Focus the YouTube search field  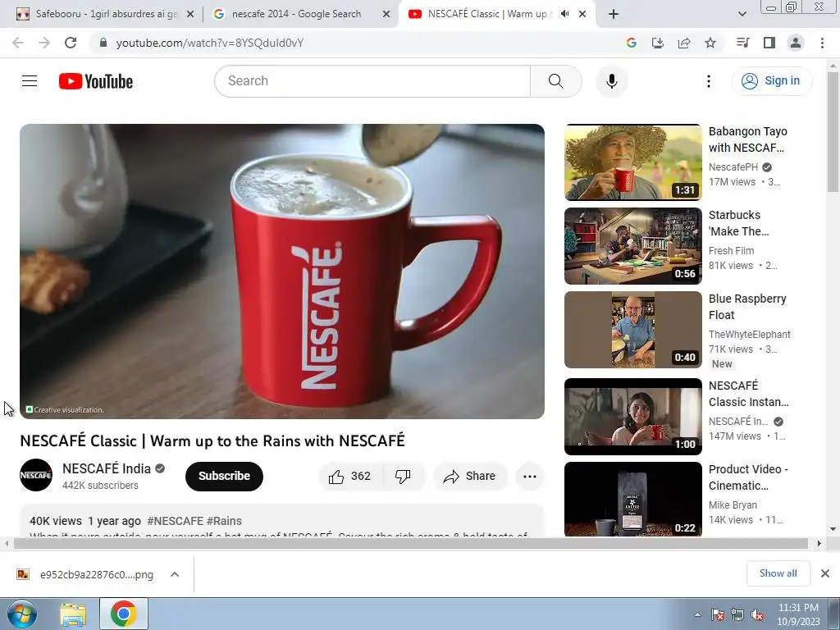pyautogui.click(x=372, y=81)
